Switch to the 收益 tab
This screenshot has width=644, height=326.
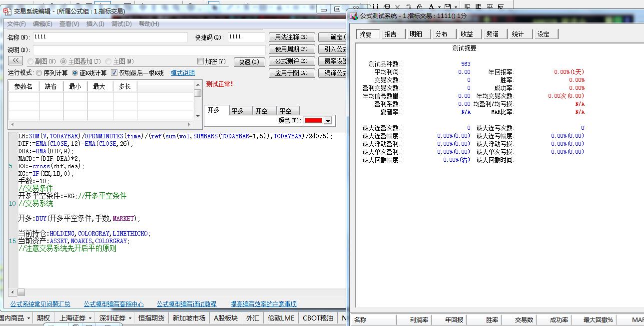click(x=467, y=34)
